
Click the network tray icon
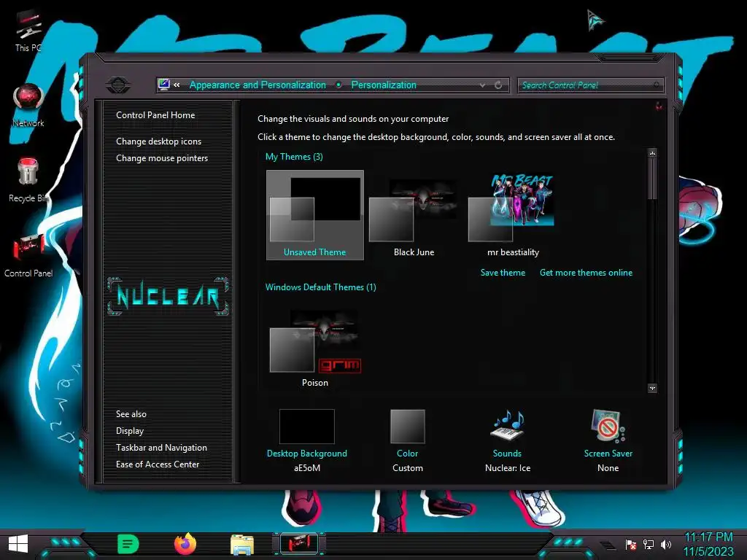(x=649, y=544)
